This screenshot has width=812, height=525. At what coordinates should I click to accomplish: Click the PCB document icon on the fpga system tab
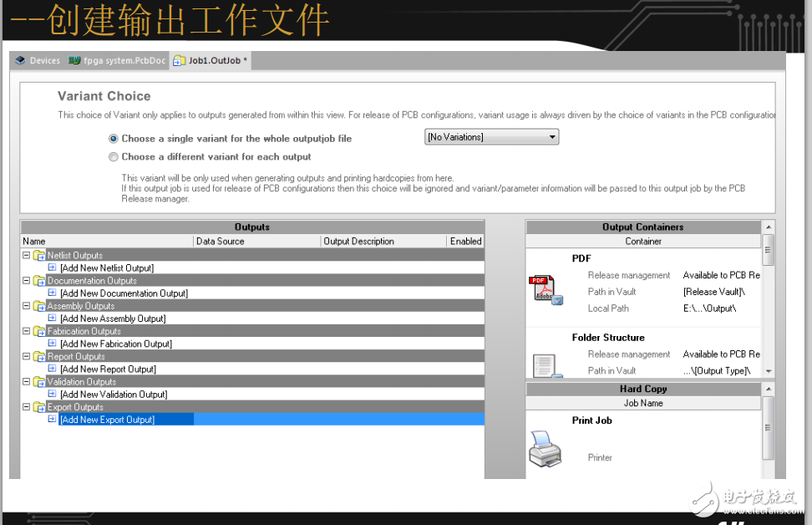pyautogui.click(x=74, y=60)
